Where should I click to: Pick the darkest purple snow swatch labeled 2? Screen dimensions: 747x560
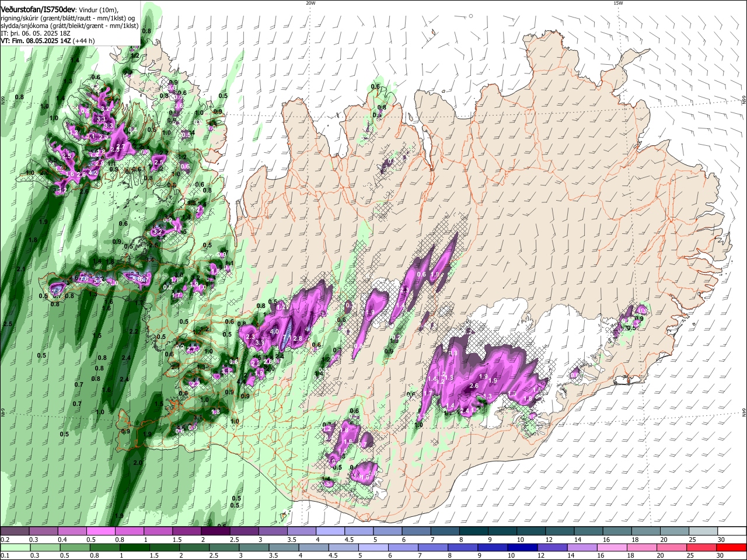[x=215, y=531]
